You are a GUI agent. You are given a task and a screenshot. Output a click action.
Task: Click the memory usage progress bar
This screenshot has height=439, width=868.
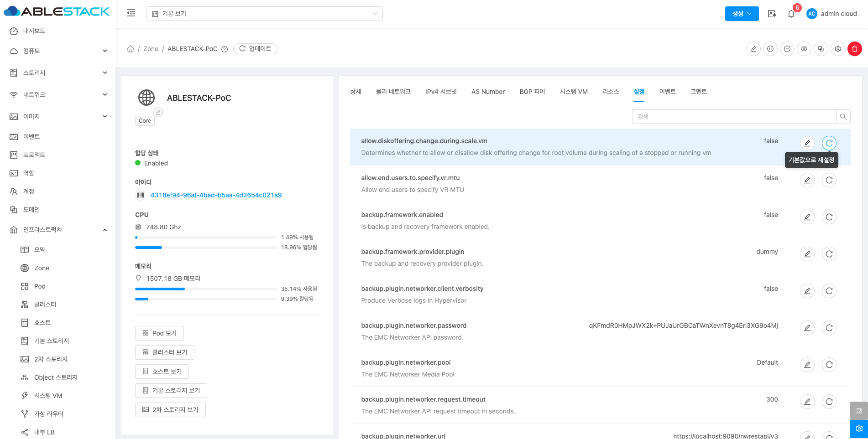(x=206, y=289)
